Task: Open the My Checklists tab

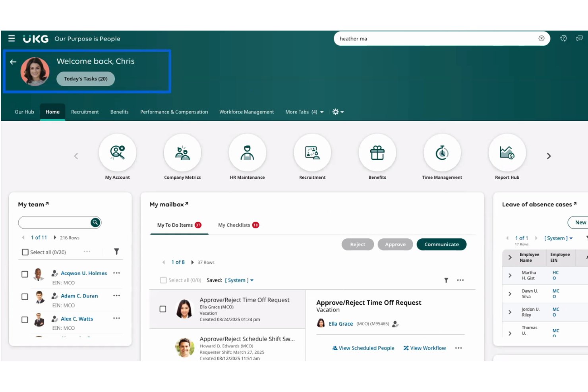Action: pos(238,225)
